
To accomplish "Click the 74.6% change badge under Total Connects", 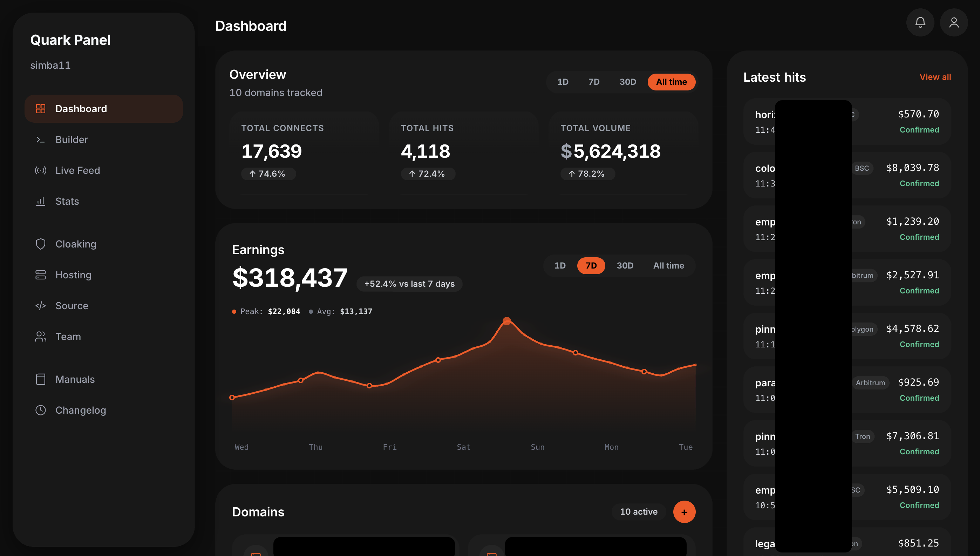I will [268, 174].
